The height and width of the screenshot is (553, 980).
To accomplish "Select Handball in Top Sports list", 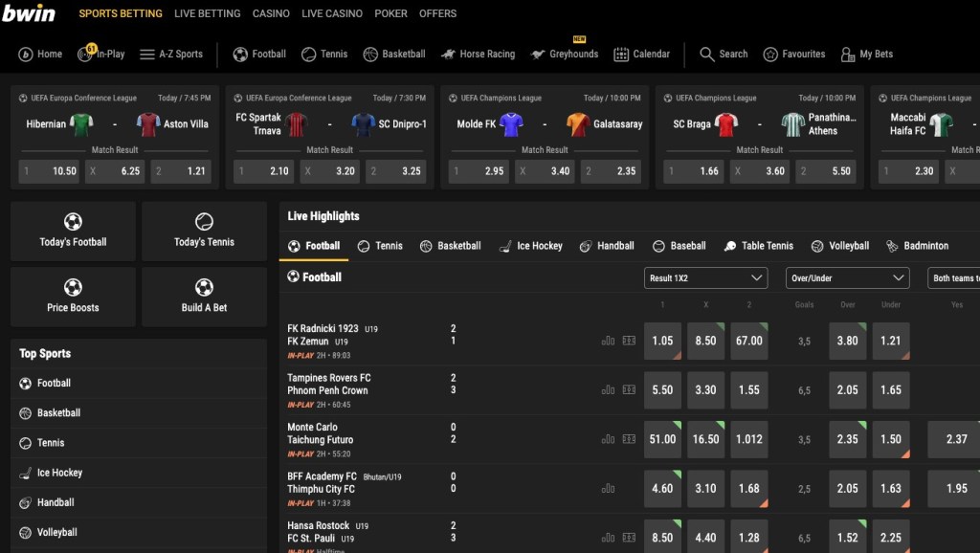I will [139, 502].
